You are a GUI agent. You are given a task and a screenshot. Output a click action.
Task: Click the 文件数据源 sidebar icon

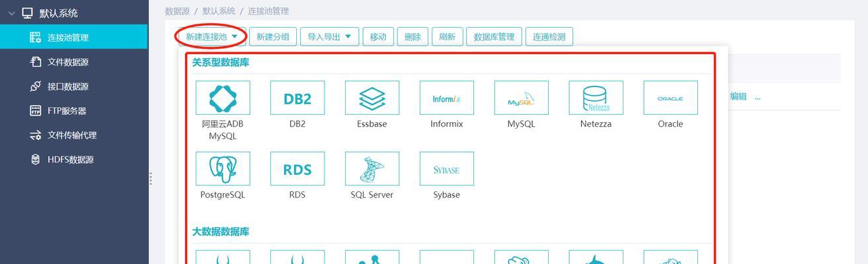[x=36, y=62]
